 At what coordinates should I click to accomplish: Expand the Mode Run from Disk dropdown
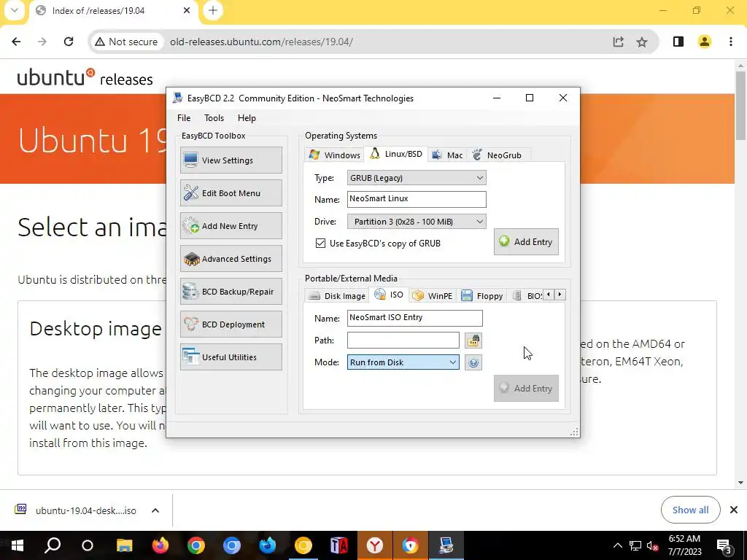pos(403,362)
